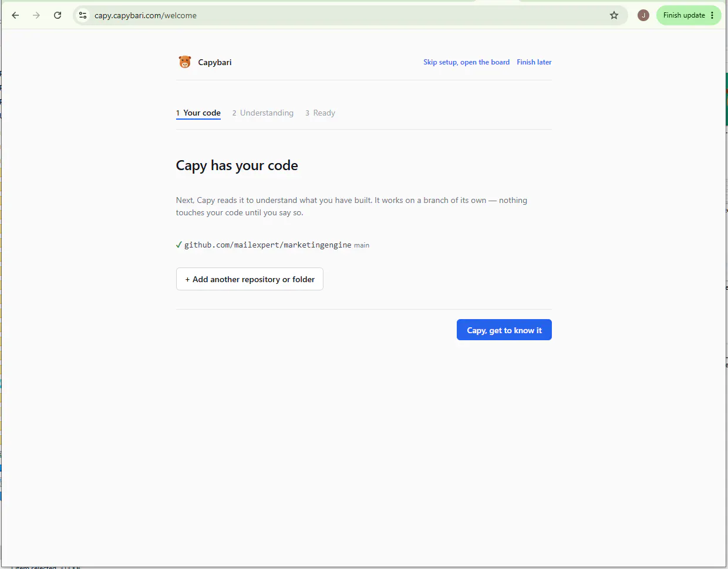Reload the page with the refresh icon

click(x=58, y=15)
